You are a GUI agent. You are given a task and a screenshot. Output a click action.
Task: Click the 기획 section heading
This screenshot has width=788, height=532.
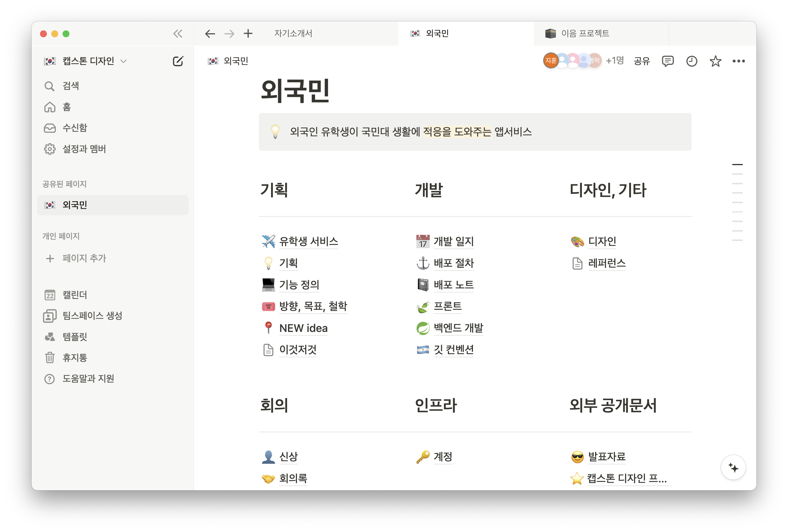[x=274, y=190]
